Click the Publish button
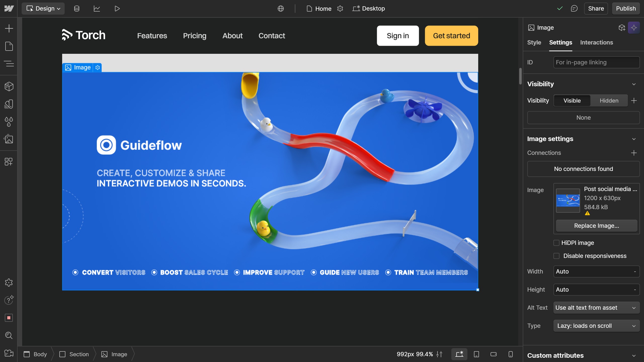 tap(626, 9)
